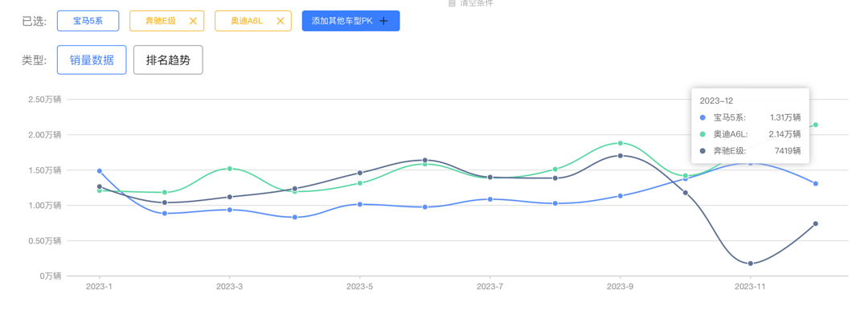This screenshot has width=868, height=331.
Task: Click 宝马5系 data point at 2023-3
Action: 229,209
